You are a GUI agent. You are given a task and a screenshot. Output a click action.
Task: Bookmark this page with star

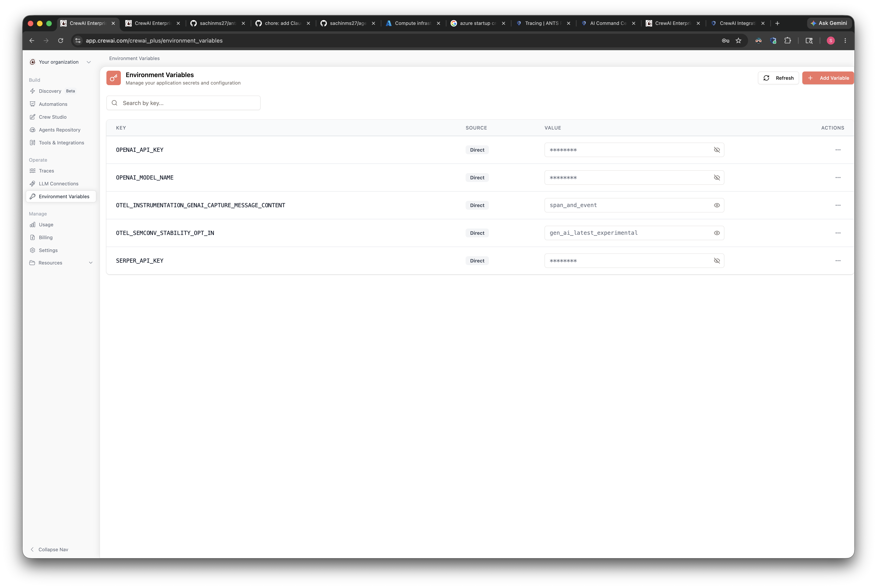738,41
